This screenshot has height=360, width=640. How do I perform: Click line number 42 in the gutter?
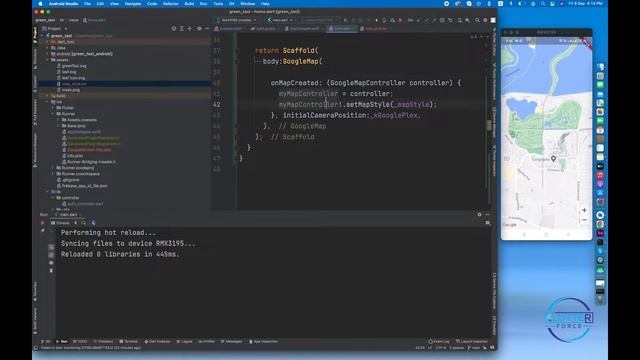point(216,104)
